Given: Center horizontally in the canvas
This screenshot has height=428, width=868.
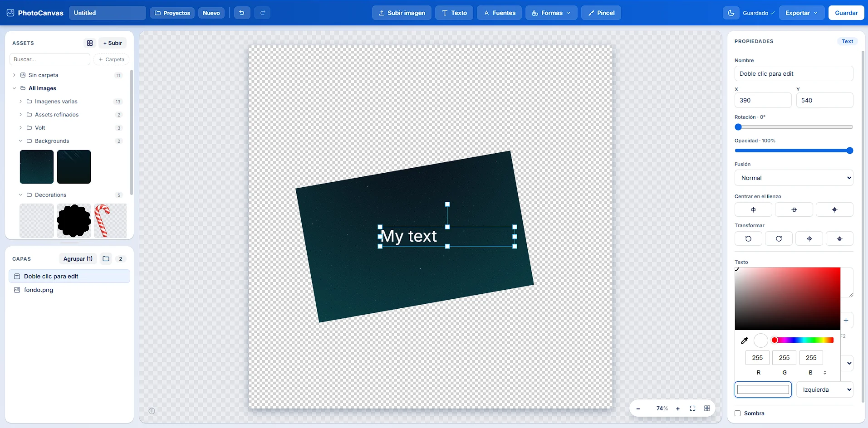Looking at the screenshot, I should [x=753, y=209].
